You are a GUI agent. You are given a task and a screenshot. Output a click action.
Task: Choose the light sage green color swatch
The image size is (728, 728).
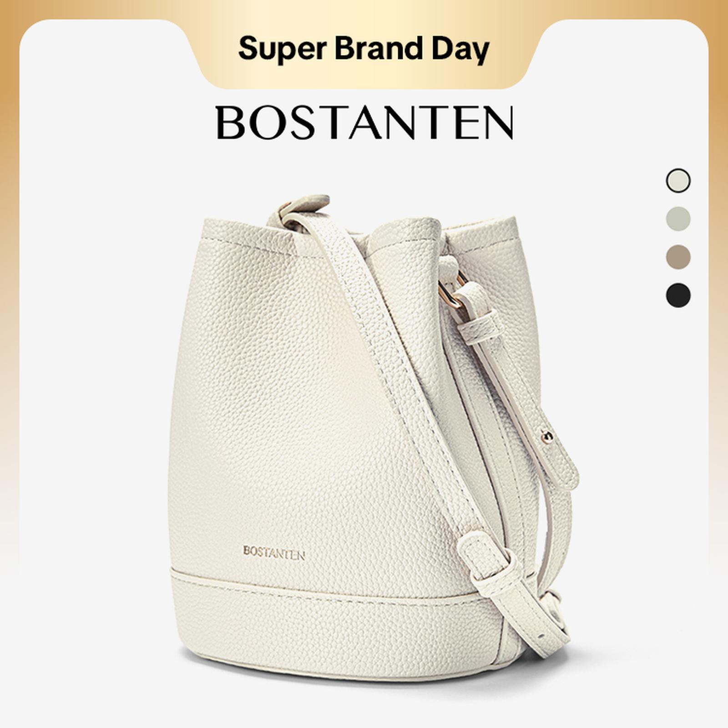point(678,219)
